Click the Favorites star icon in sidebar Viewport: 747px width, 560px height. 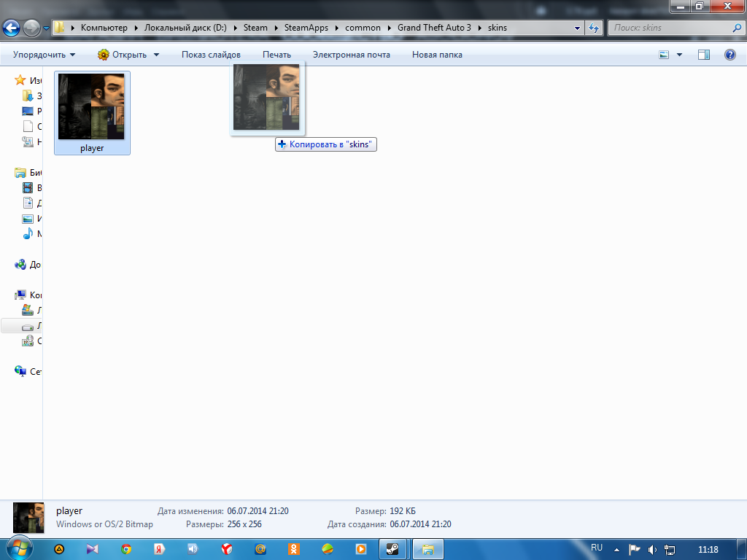coord(20,80)
